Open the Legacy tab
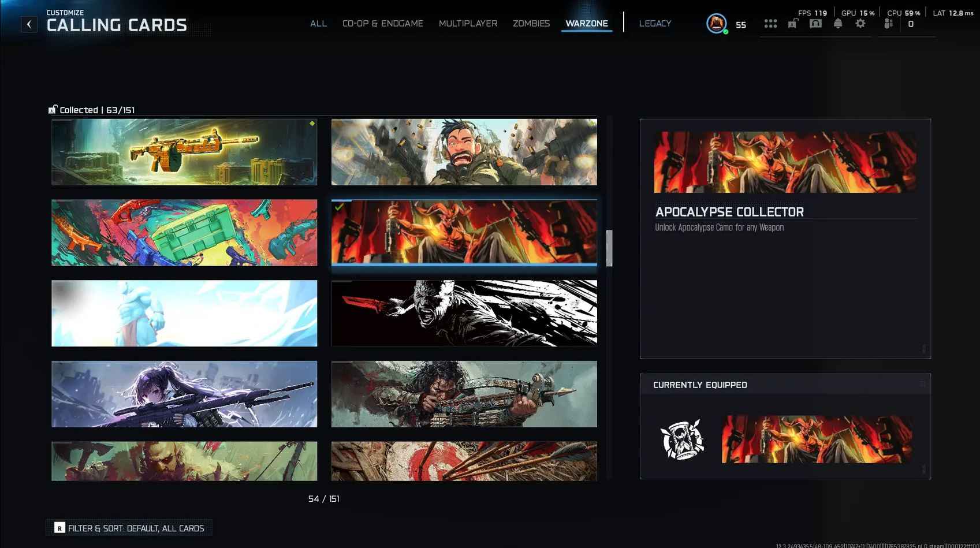This screenshot has width=980, height=548. (x=655, y=24)
